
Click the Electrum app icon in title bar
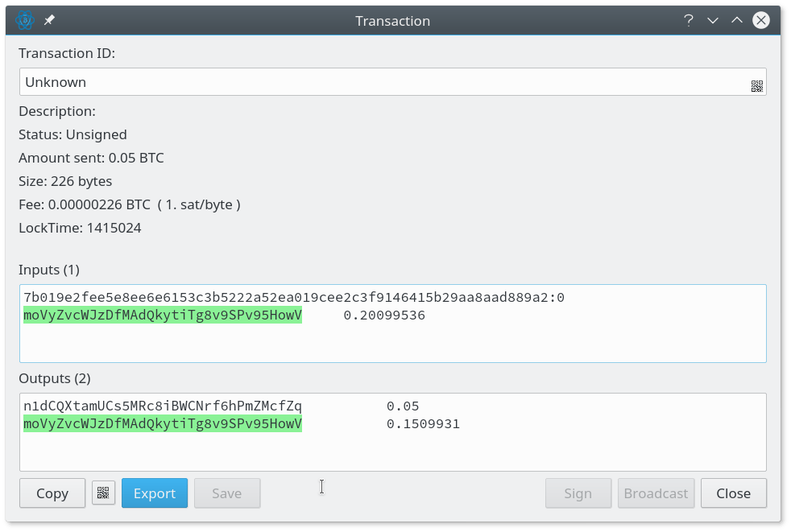(x=26, y=21)
